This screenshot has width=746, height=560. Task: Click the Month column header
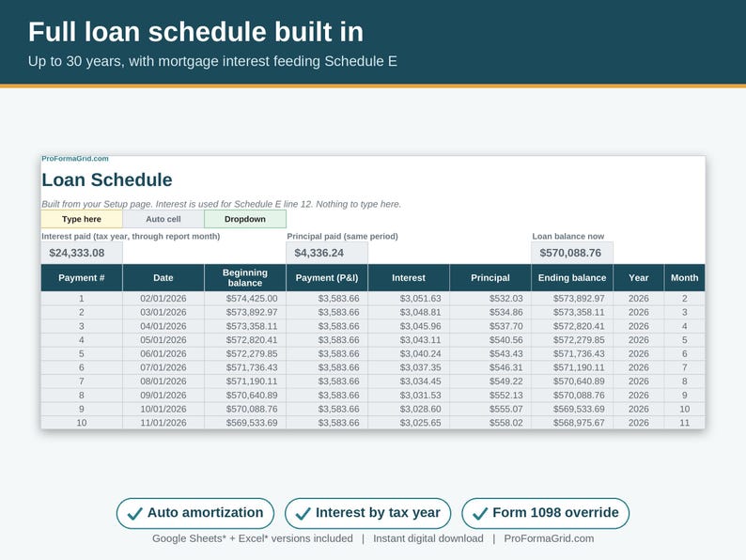pyautogui.click(x=685, y=278)
